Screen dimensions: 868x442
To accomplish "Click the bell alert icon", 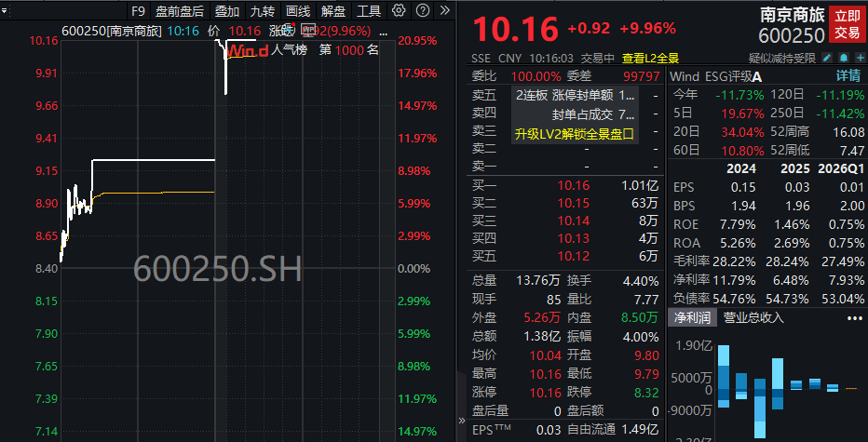I will click(x=844, y=58).
